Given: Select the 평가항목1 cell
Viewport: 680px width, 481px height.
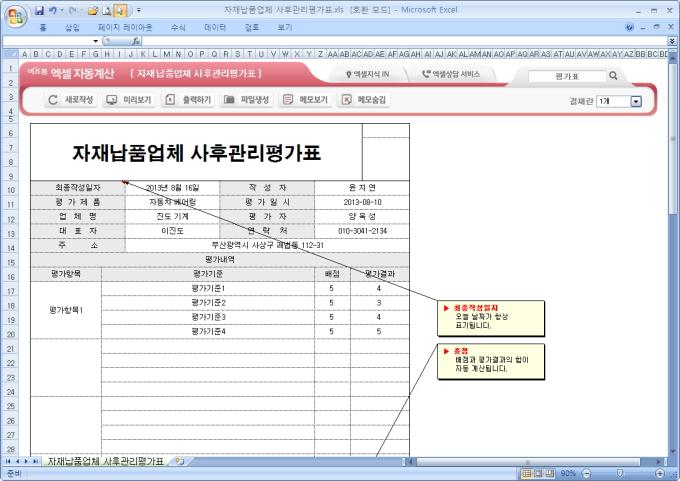Looking at the screenshot, I should [x=66, y=310].
